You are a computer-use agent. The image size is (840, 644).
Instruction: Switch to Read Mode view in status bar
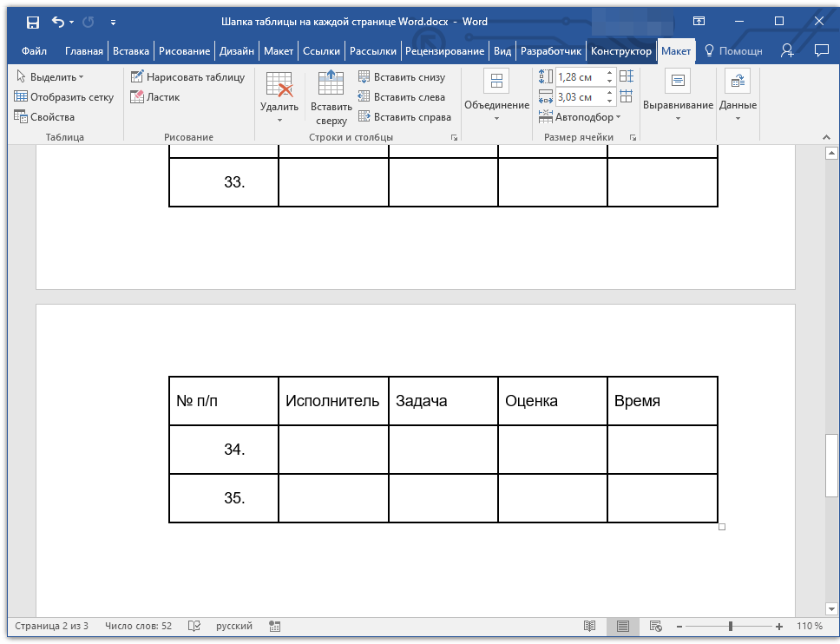[589, 626]
